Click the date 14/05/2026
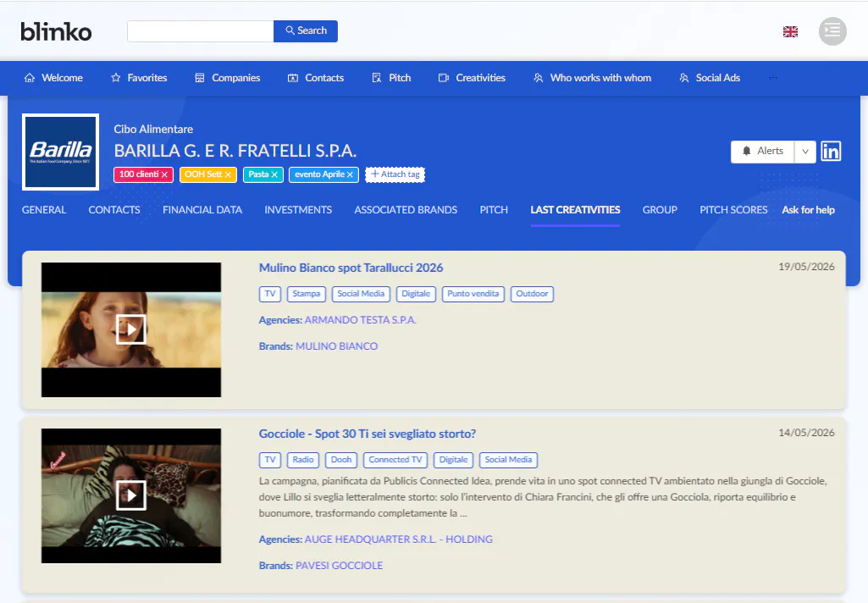The width and height of the screenshot is (868, 603). pos(806,433)
